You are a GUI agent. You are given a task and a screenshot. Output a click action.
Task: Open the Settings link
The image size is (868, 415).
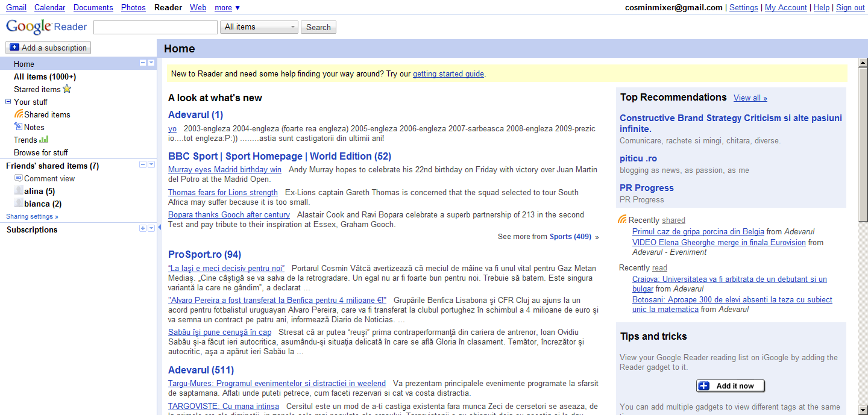[x=744, y=8]
